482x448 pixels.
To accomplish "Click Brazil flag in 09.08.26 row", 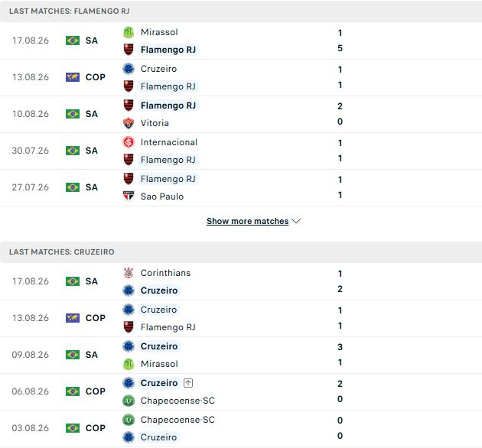I will (x=73, y=355).
